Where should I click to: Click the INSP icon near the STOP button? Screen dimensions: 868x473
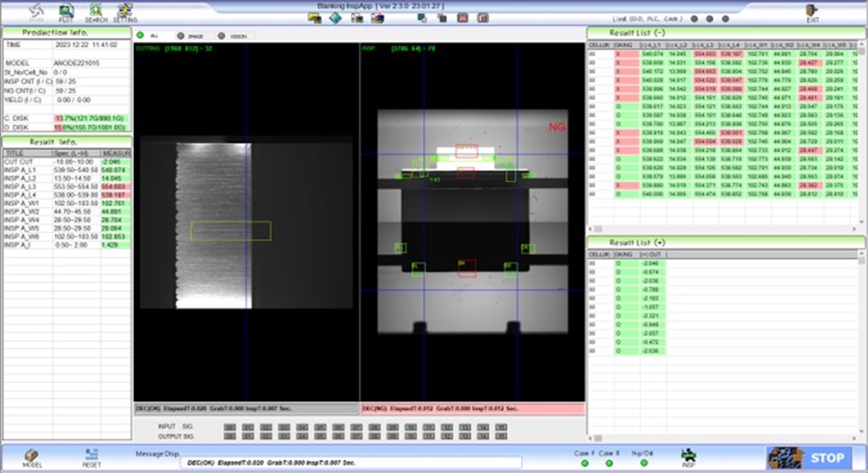pos(688,457)
